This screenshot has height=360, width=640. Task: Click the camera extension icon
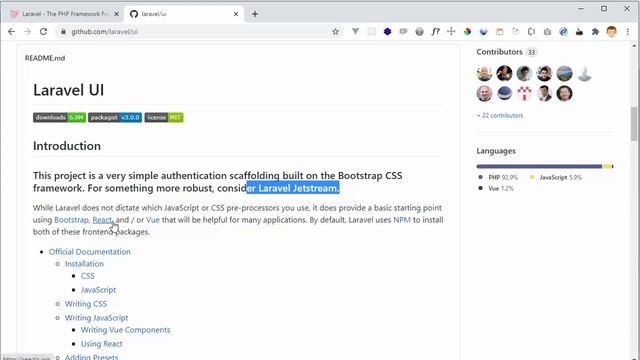(x=547, y=31)
